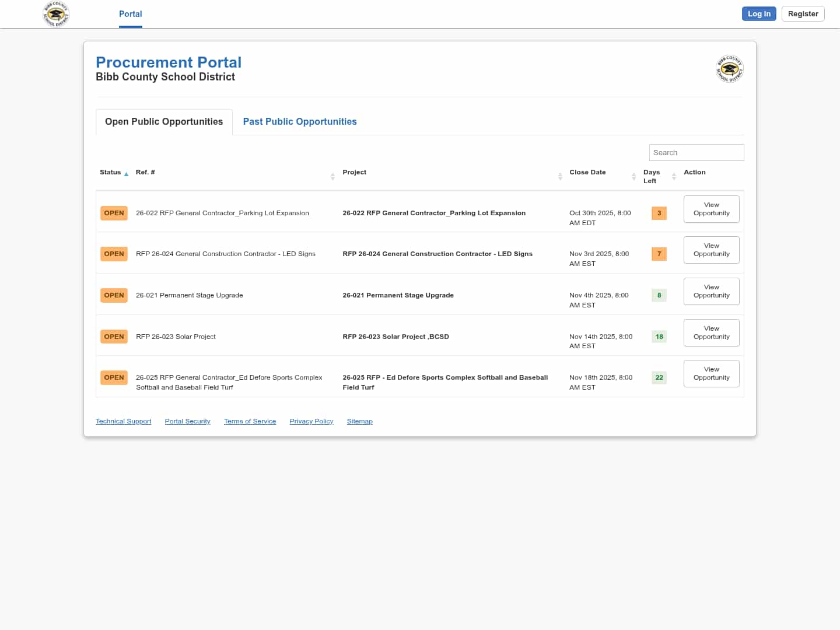The image size is (840, 630).
Task: Sort table by Status column arrow
Action: [x=126, y=174]
